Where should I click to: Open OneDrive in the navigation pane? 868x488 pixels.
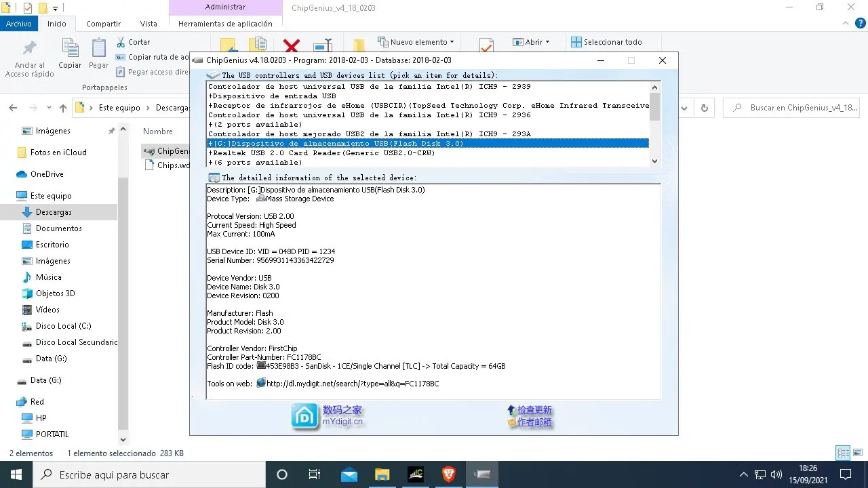point(47,174)
